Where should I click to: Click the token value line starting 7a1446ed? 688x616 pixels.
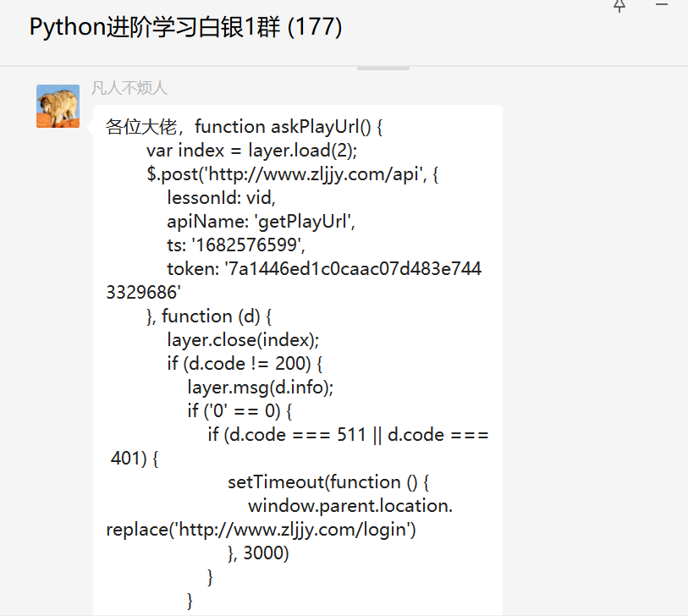click(x=353, y=269)
